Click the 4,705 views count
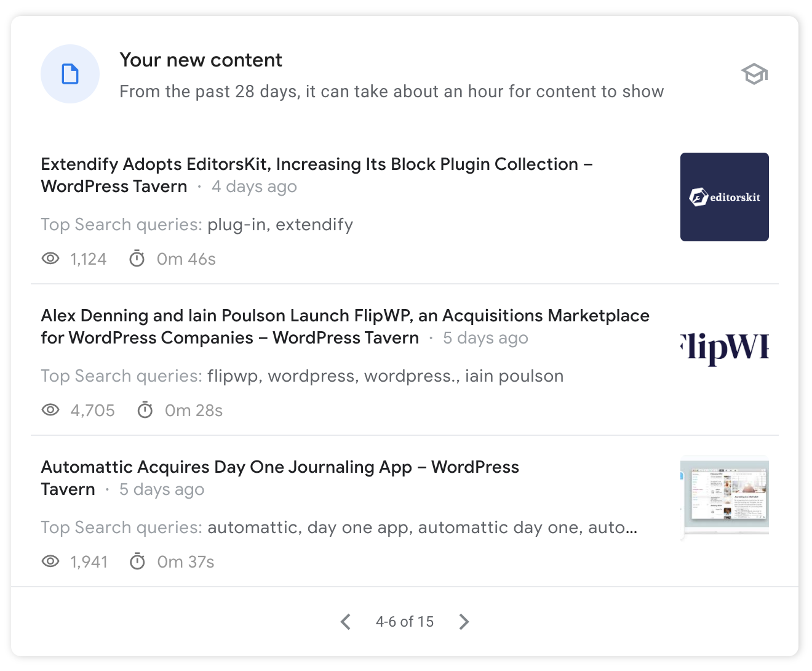The height and width of the screenshot is (671, 812). [92, 411]
